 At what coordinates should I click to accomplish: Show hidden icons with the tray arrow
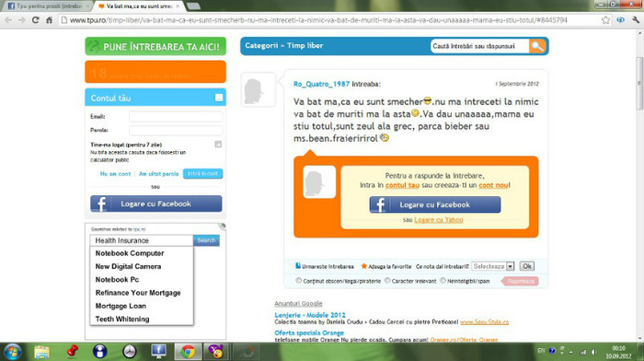click(571, 352)
